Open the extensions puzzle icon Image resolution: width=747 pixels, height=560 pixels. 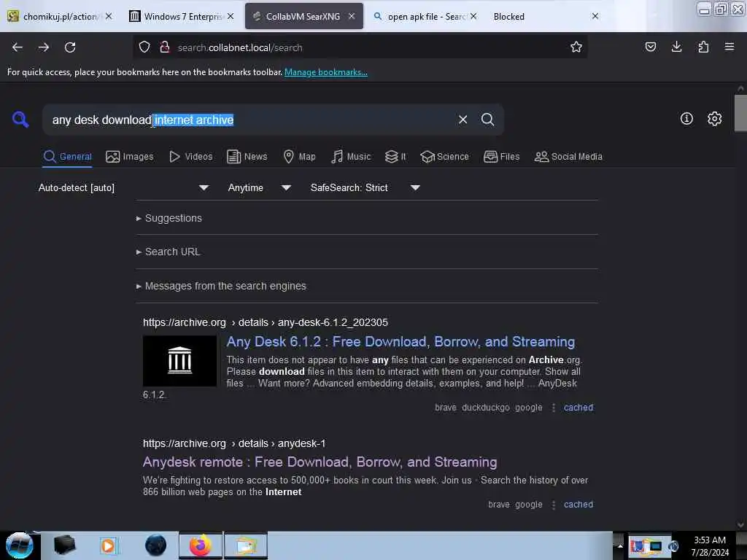[x=703, y=47]
